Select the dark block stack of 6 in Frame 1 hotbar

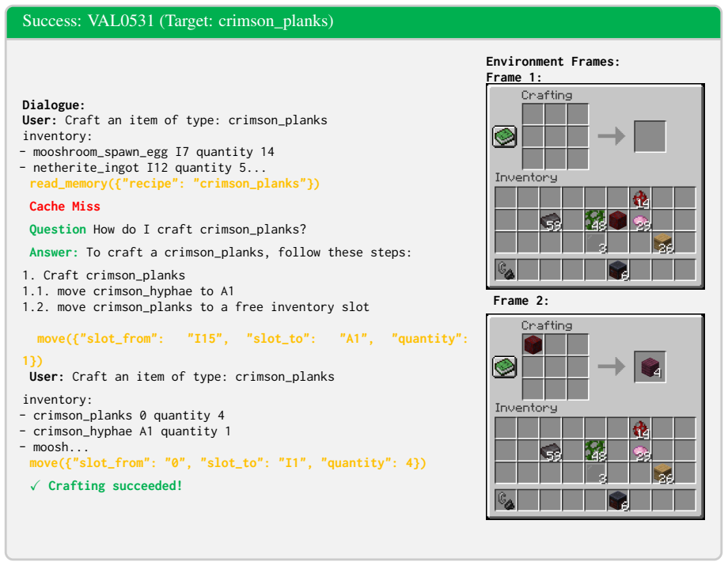click(x=618, y=270)
